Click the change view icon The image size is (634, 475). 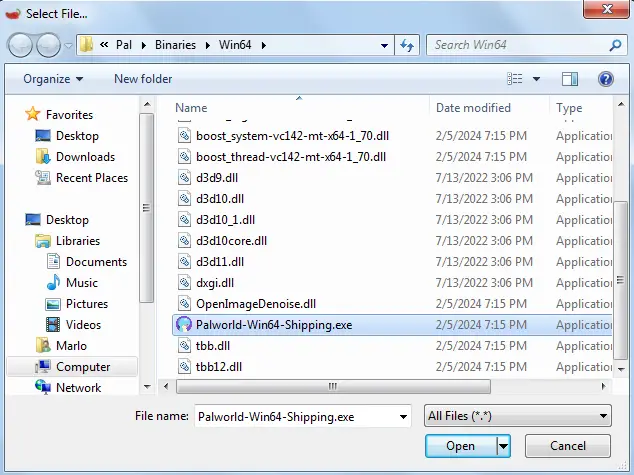(x=515, y=79)
